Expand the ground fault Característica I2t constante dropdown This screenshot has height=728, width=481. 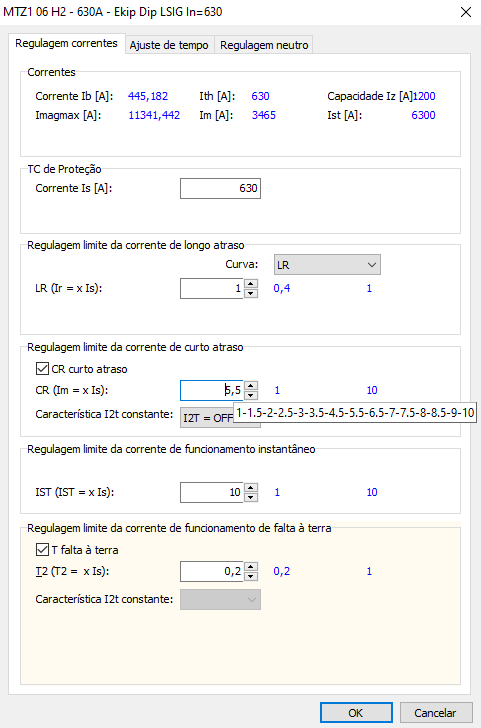pos(220,599)
